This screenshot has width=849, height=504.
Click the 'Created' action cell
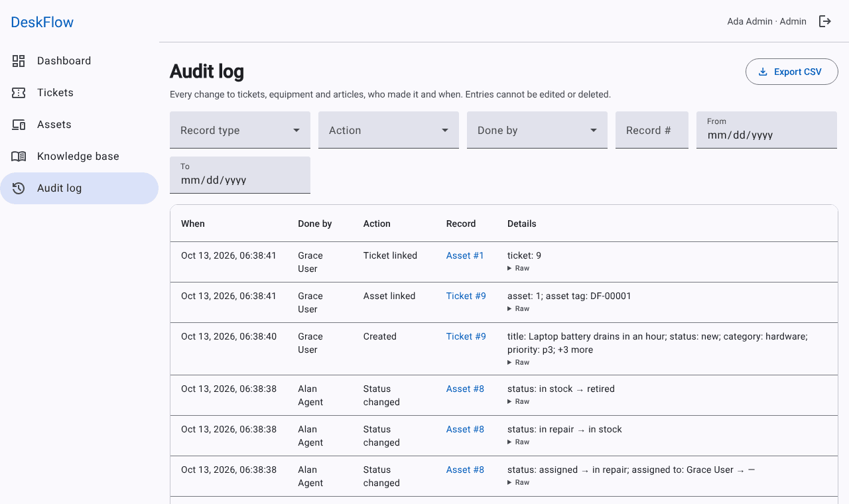pyautogui.click(x=380, y=336)
